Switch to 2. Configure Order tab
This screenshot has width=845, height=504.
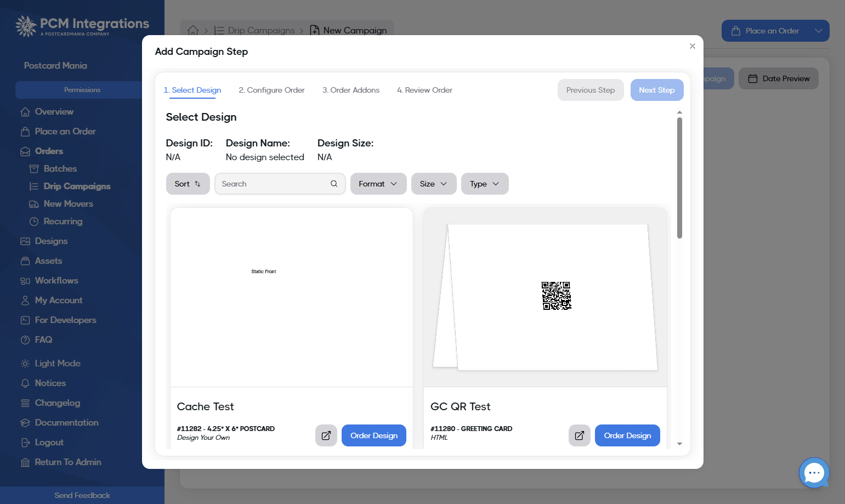tap(271, 90)
